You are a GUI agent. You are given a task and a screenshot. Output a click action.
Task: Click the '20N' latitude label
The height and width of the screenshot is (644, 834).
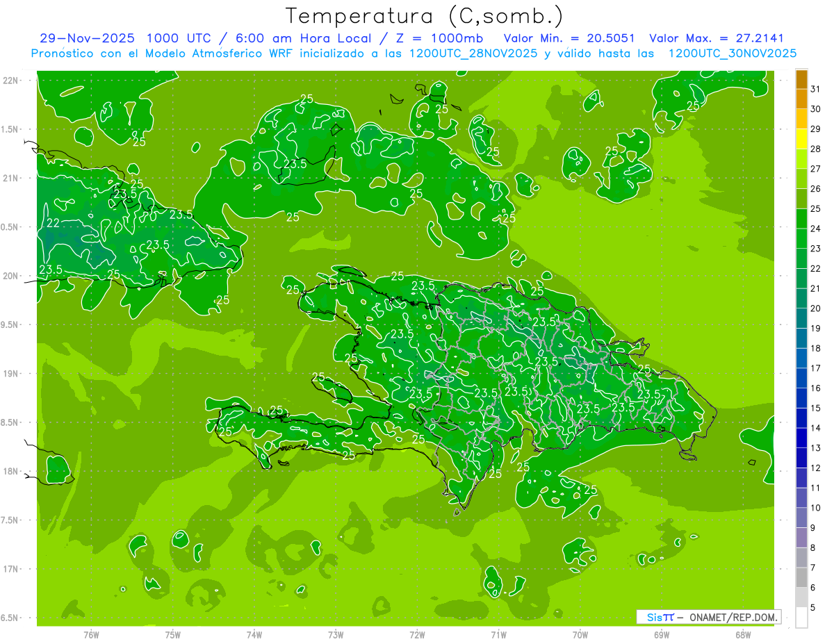tap(10, 276)
